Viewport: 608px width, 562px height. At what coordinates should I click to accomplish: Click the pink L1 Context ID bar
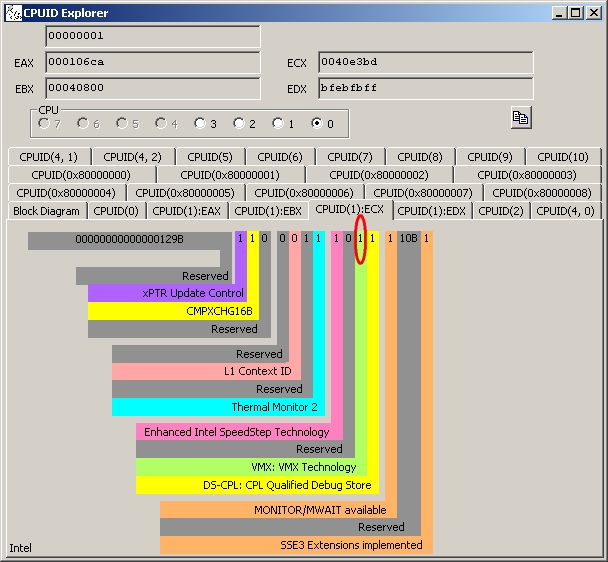tap(206, 371)
